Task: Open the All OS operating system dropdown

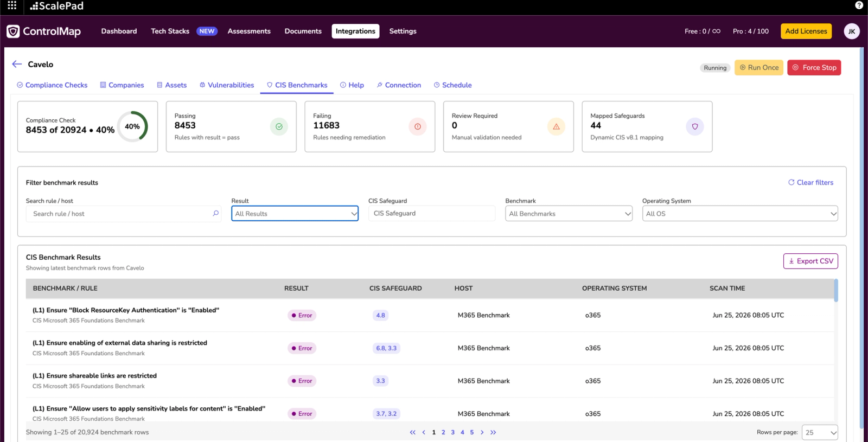Action: pyautogui.click(x=740, y=214)
